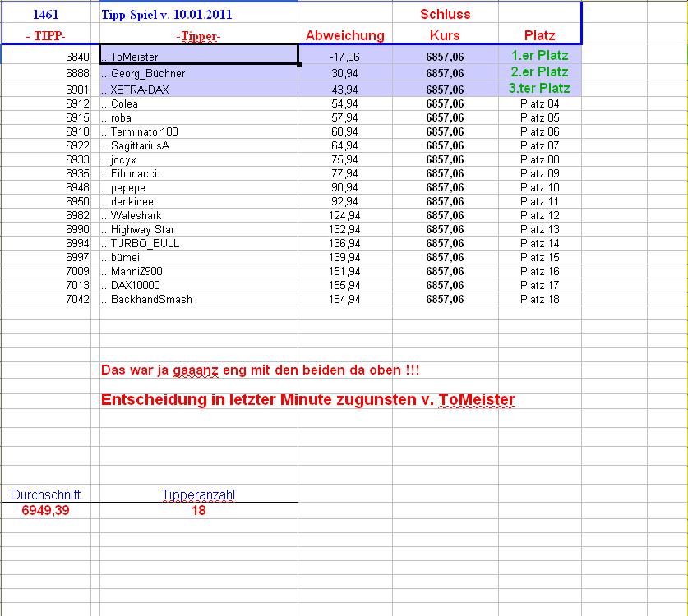
Task: Click the Platz 12 cell
Action: pyautogui.click(x=540, y=216)
